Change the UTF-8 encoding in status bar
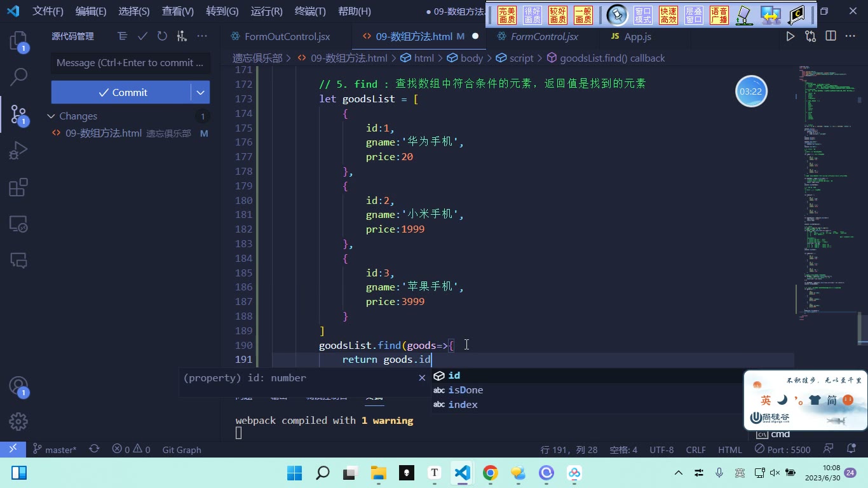 click(x=661, y=449)
